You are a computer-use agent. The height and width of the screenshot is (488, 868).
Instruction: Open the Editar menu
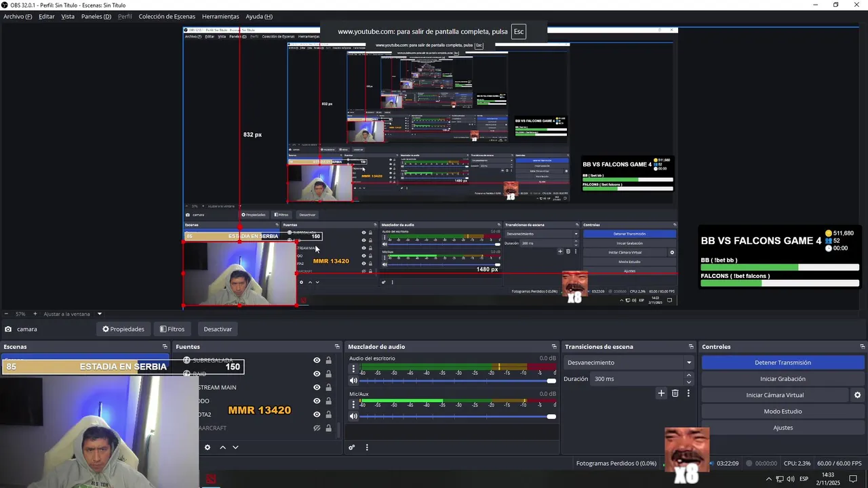tap(47, 16)
